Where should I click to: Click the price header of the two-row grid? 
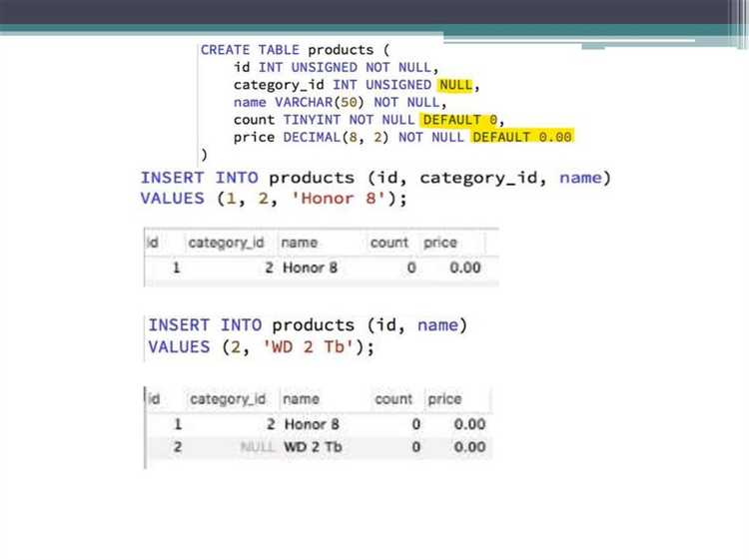click(x=444, y=399)
